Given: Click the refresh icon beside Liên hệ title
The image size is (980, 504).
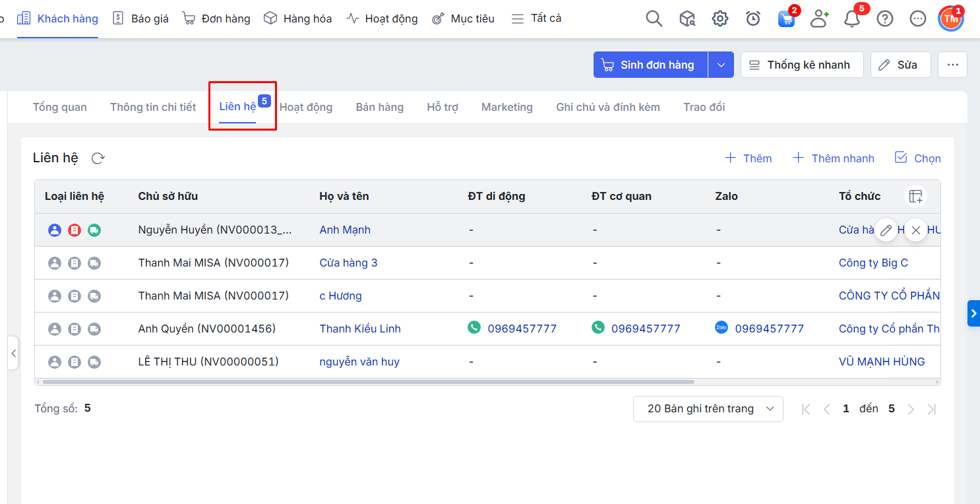Looking at the screenshot, I should (x=98, y=158).
